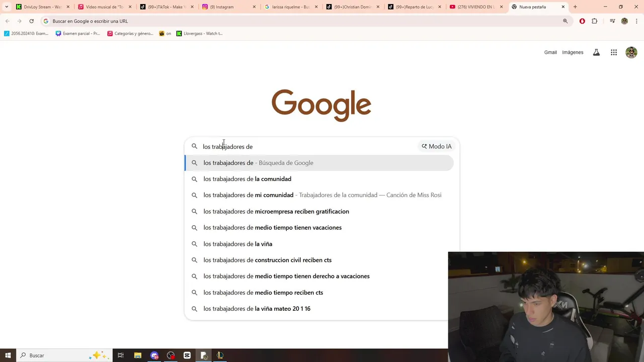Open the tab search dropdown arrow

tap(7, 7)
